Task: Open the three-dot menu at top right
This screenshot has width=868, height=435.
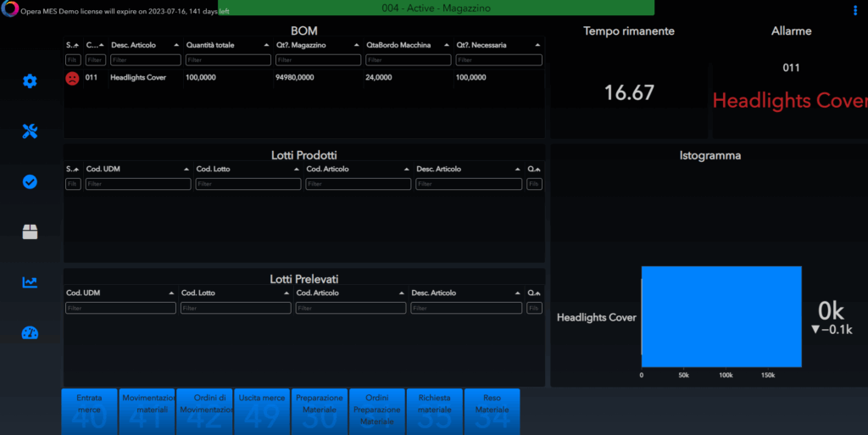Action: point(854,10)
